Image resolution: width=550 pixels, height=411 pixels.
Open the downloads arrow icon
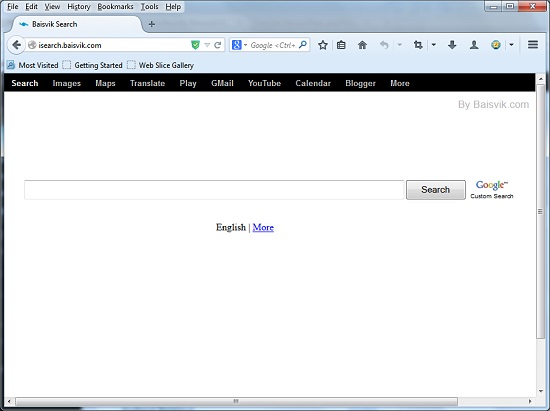452,45
